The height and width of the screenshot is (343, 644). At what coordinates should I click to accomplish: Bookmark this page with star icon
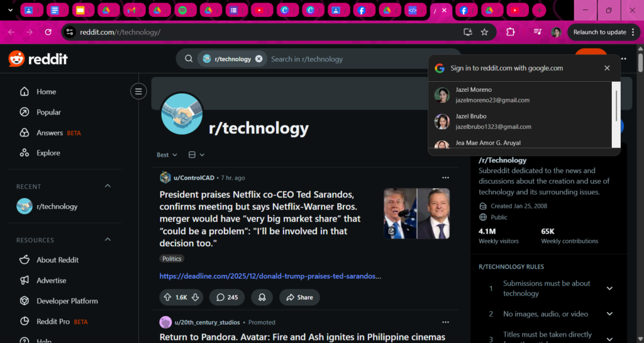coord(484,32)
